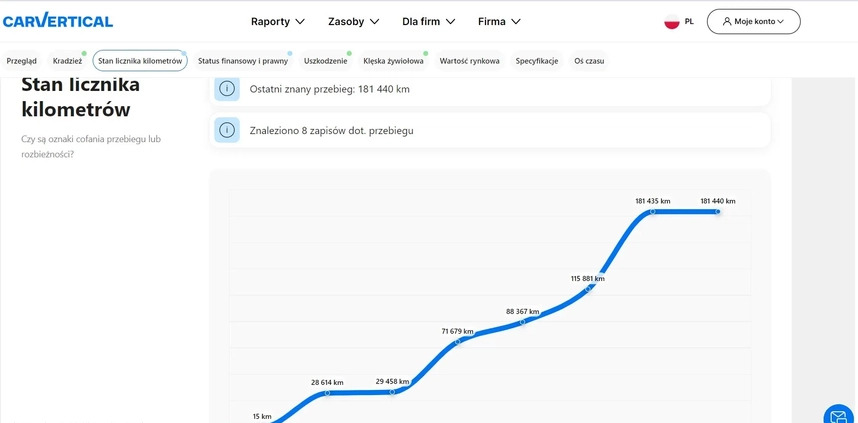
Task: Click info icon beside Ostatni znany przebieg
Action: [x=227, y=89]
